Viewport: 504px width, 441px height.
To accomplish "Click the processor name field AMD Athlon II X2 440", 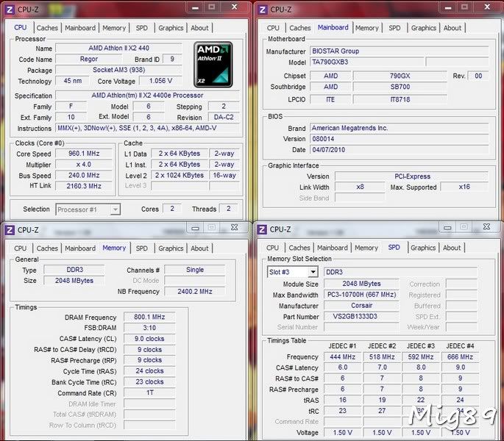I will point(119,49).
